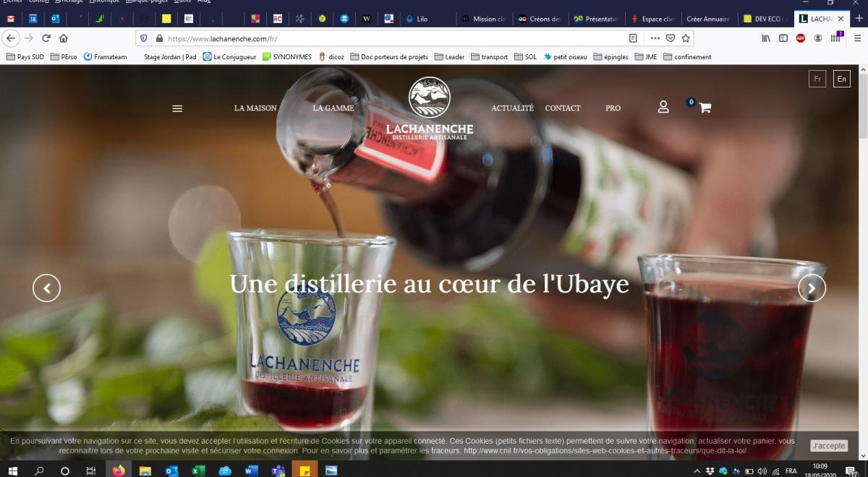Open the CONTACT page link

coord(563,108)
